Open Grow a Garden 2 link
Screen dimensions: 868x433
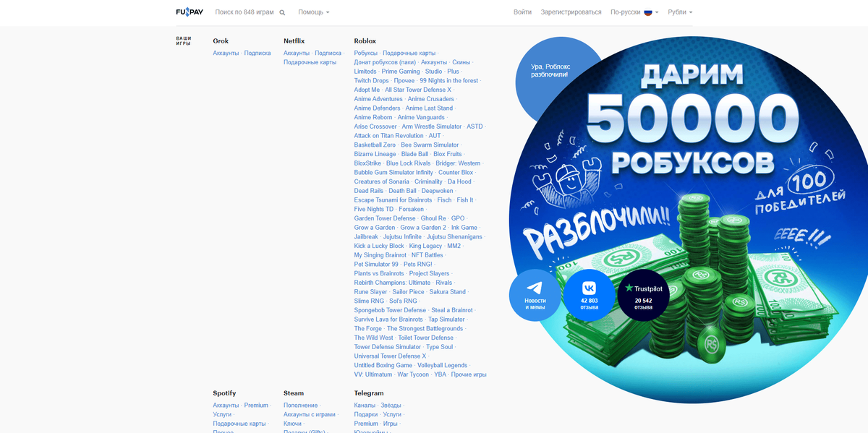click(423, 228)
